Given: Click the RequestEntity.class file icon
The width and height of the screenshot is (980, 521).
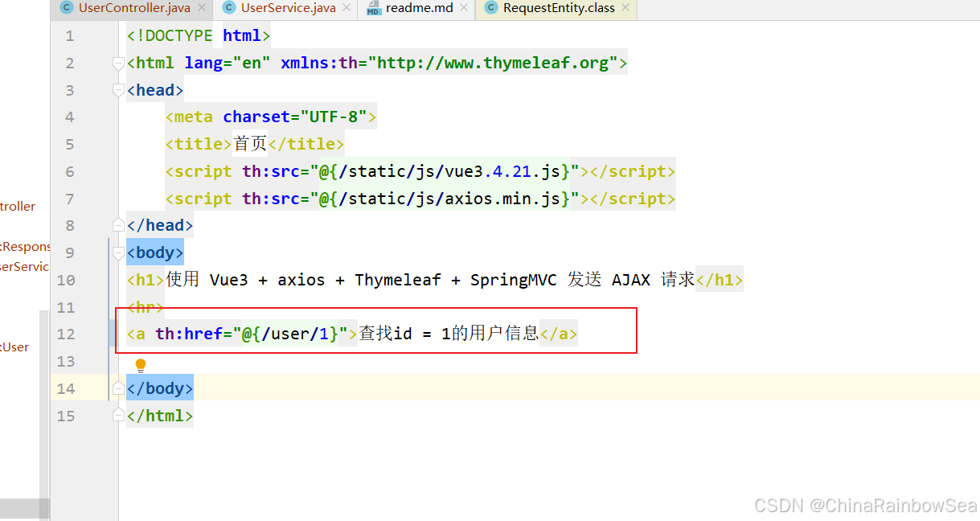Looking at the screenshot, I should (x=491, y=8).
